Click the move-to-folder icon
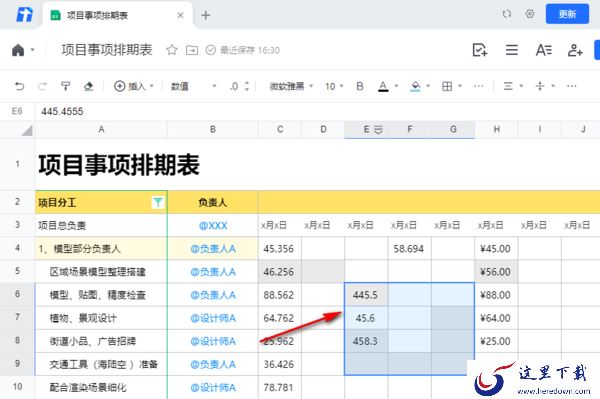 click(x=192, y=50)
